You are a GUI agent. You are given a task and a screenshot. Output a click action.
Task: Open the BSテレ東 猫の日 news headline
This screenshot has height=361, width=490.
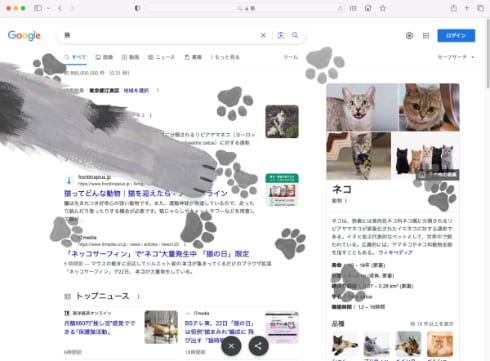[x=219, y=332]
